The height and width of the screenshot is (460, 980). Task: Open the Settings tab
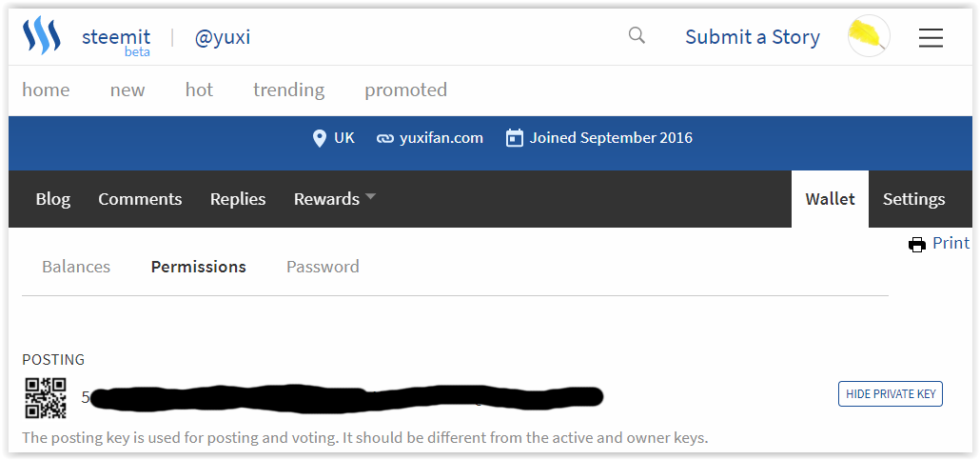(x=913, y=199)
